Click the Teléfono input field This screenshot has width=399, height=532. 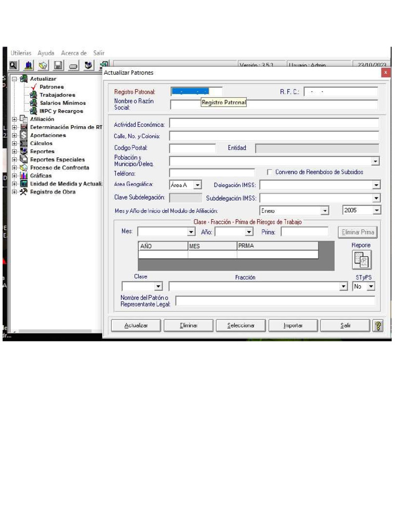pyautogui.click(x=212, y=174)
